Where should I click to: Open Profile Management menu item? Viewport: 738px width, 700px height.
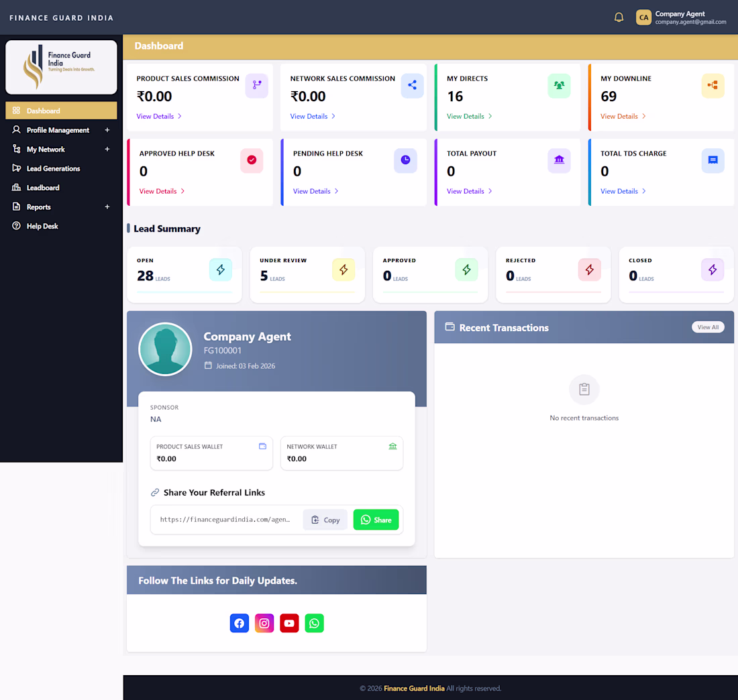click(x=61, y=130)
